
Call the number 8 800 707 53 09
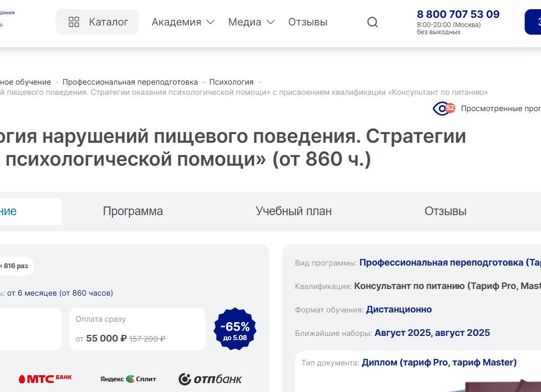coord(458,14)
